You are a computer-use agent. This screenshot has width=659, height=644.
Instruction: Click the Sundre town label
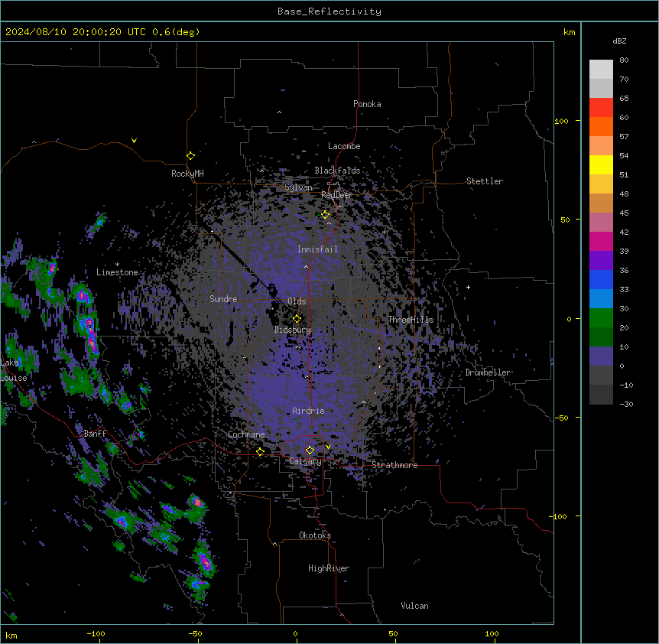[223, 299]
